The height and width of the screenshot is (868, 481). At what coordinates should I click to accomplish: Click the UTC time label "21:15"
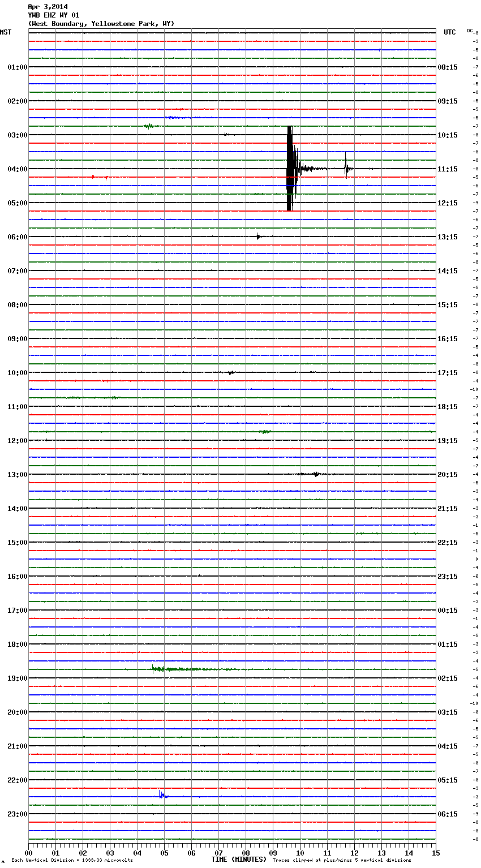[x=448, y=509]
